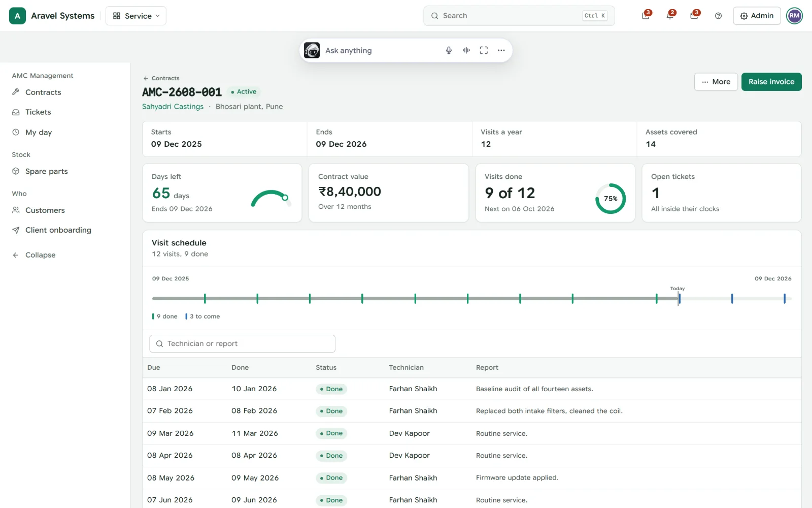
Task: Click the Done badge for 08 Jan 2026
Action: click(x=331, y=389)
